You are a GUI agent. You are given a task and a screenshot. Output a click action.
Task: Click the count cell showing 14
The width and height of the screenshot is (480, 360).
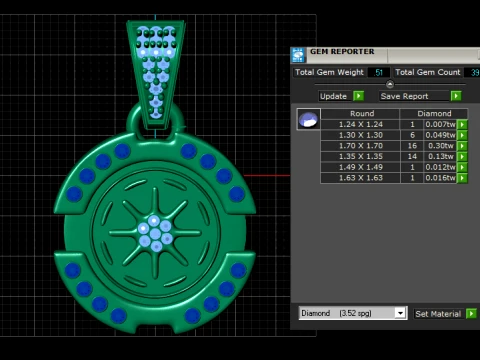412,156
